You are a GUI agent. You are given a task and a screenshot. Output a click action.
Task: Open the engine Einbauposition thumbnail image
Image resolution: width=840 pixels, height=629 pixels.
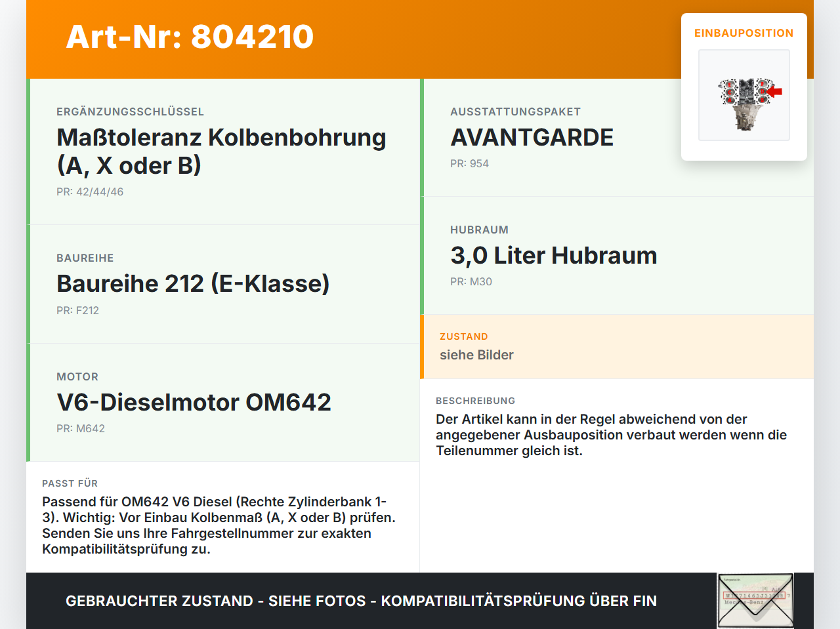(744, 95)
